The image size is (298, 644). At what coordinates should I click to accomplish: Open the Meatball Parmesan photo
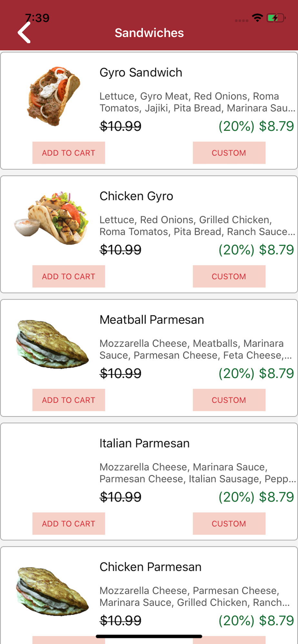tap(53, 344)
